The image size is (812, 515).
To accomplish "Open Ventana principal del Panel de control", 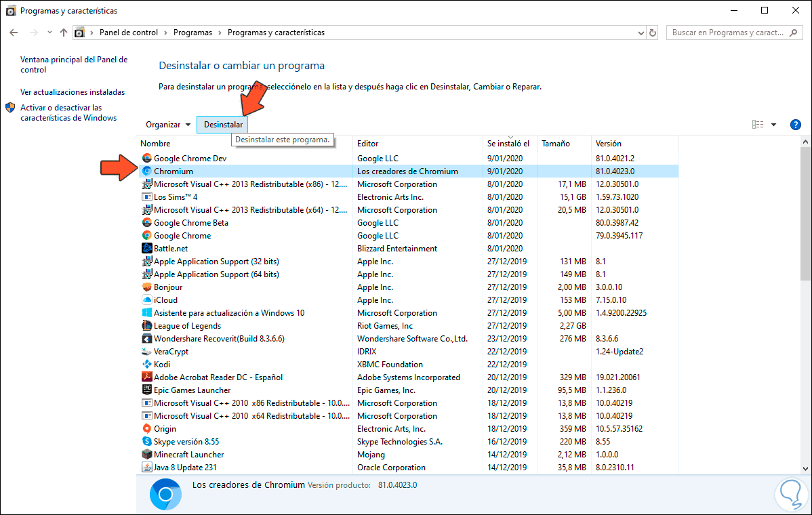I will point(74,64).
